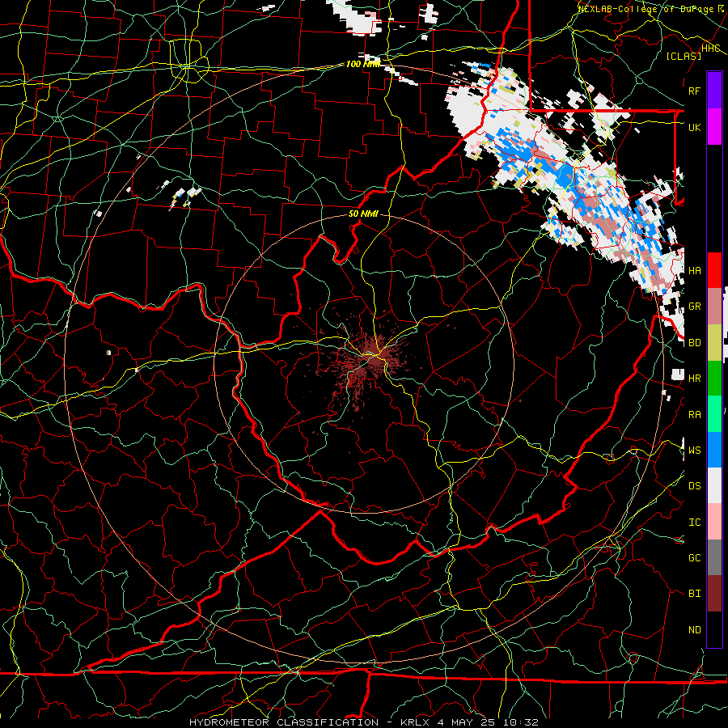This screenshot has width=728, height=728.
Task: Click the DS legend label
Action: 695,486
